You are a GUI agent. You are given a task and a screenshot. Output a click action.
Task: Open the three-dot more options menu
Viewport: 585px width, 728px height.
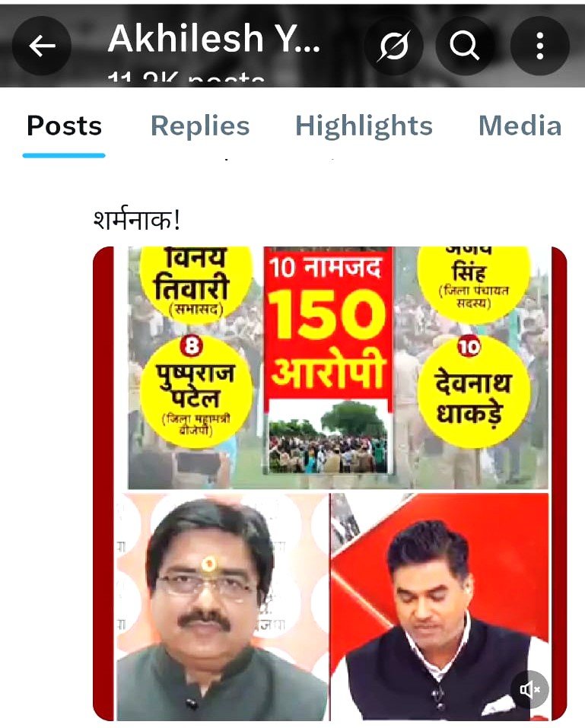tap(539, 46)
